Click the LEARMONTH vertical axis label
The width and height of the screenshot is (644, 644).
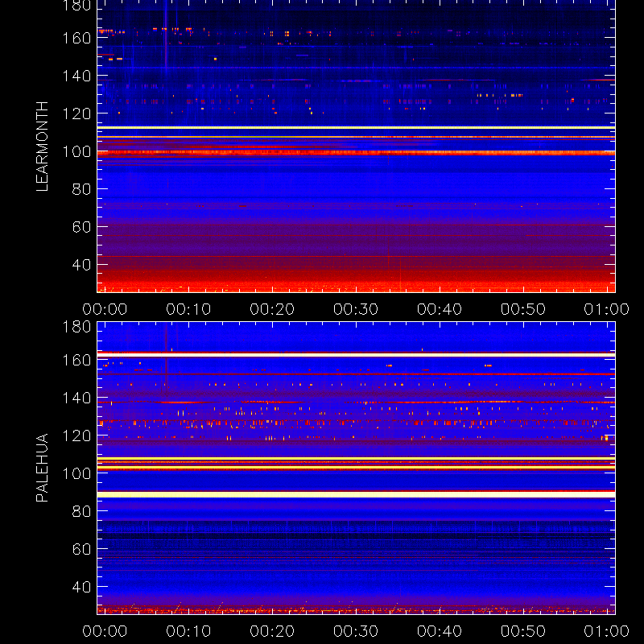point(43,147)
